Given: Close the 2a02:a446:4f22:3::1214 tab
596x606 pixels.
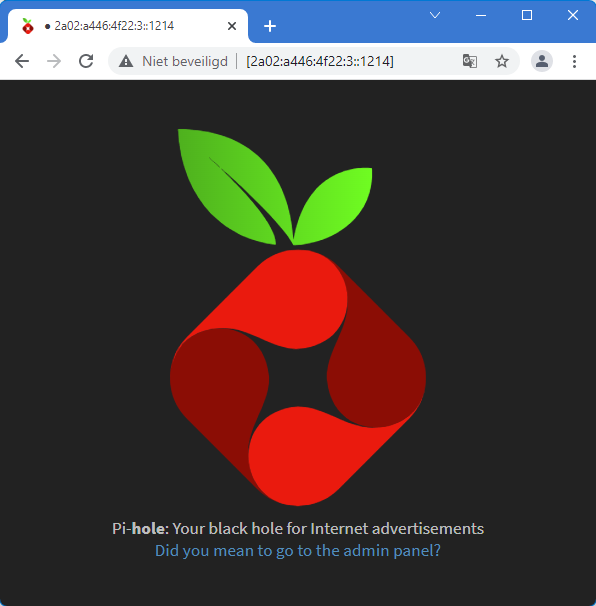Looking at the screenshot, I should point(232,26).
